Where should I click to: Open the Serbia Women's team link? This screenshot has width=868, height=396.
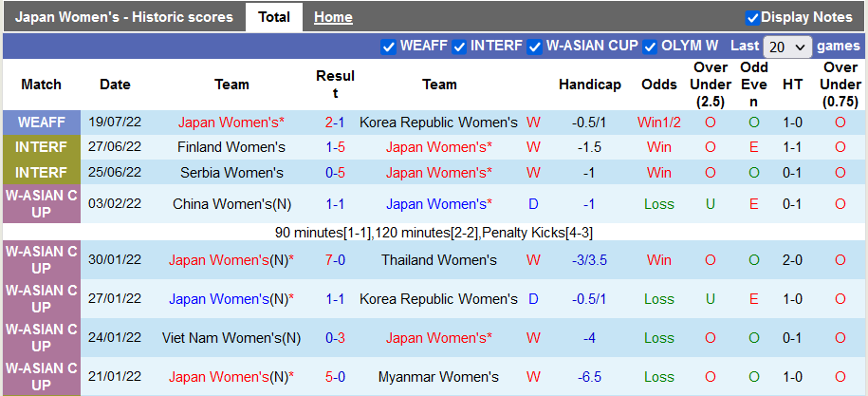click(231, 173)
